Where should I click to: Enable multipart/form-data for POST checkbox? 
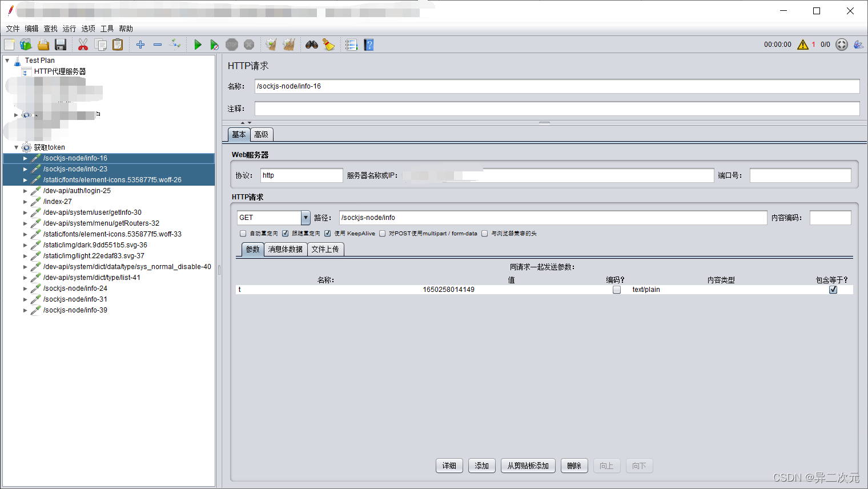383,234
